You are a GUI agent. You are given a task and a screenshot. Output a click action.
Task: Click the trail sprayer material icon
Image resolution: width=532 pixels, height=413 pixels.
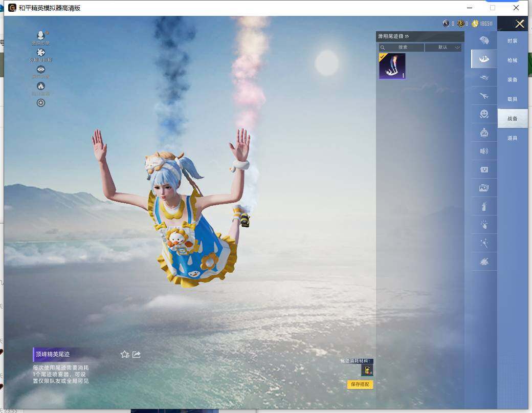[x=367, y=370]
